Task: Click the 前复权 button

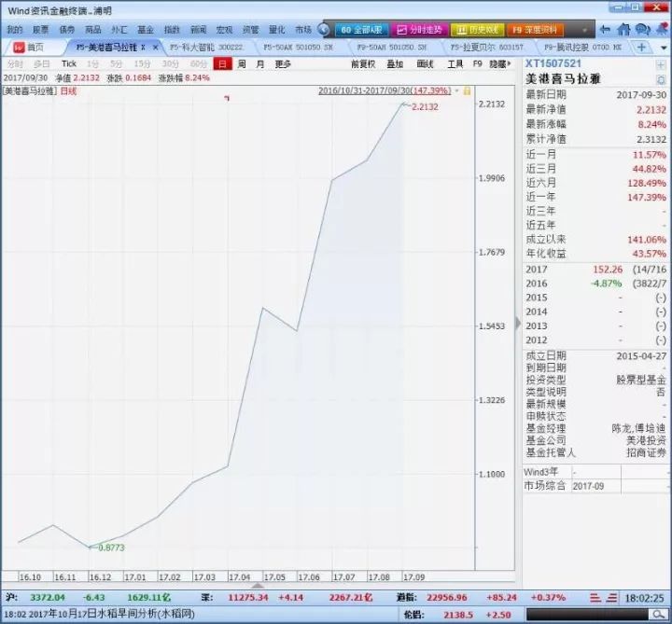Action: (363, 64)
